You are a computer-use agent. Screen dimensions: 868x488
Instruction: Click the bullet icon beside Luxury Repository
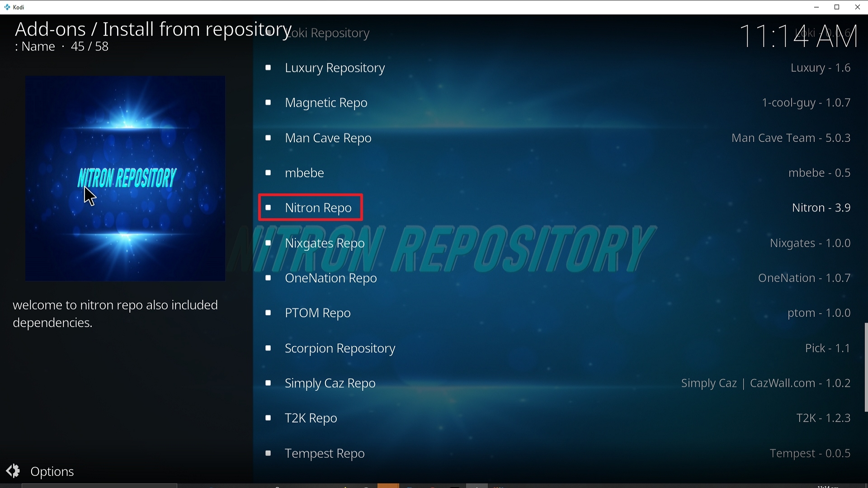coord(268,68)
